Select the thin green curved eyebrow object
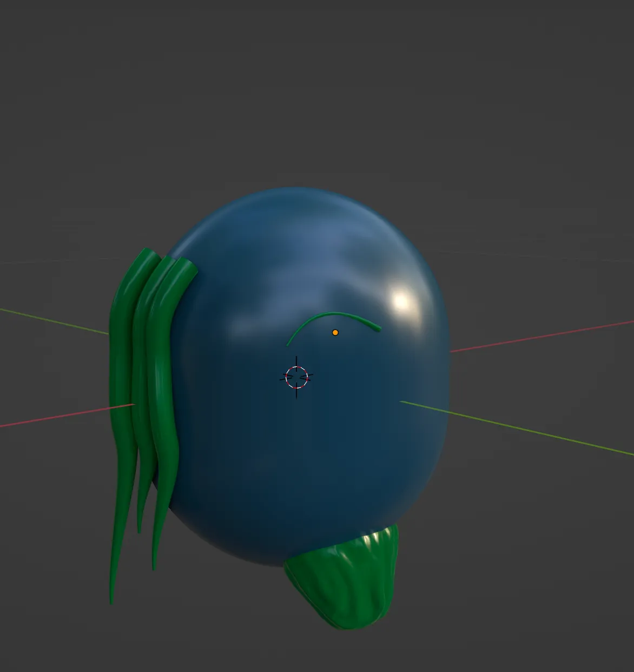The image size is (634, 672). point(333,314)
